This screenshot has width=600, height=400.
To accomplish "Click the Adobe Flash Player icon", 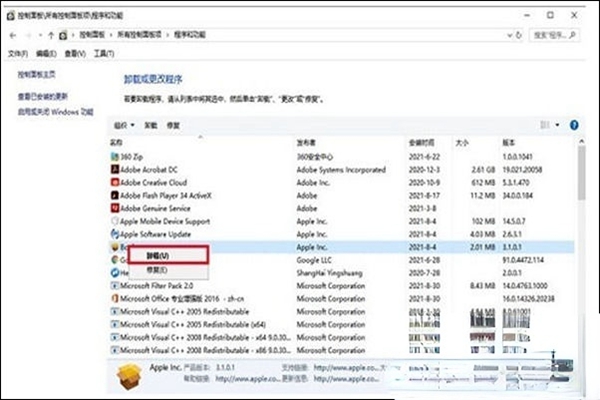I will (114, 195).
